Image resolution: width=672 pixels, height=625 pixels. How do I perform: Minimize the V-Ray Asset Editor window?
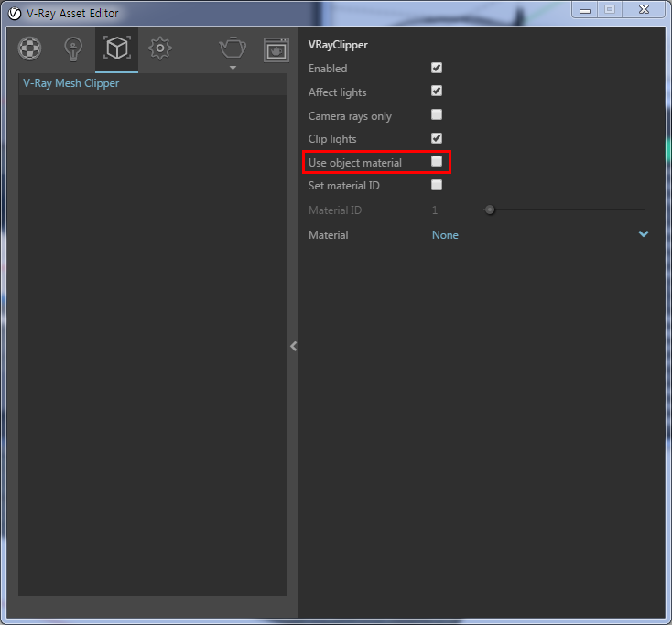pos(585,10)
